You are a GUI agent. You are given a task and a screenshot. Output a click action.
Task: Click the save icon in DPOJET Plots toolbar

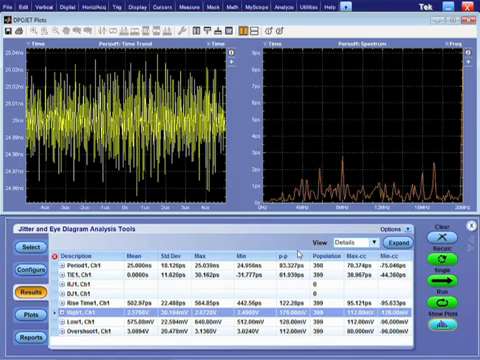click(x=8, y=31)
